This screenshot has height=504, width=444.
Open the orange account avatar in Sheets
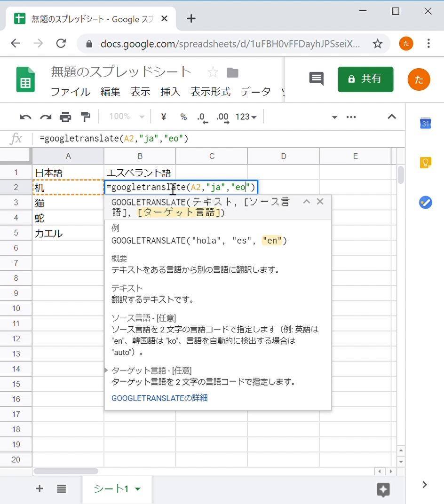click(x=419, y=79)
